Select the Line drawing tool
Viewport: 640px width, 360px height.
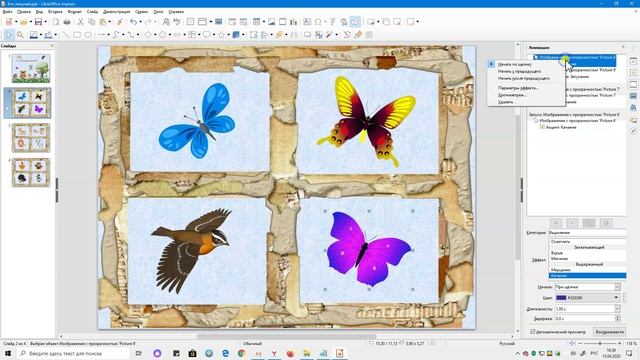(66, 35)
